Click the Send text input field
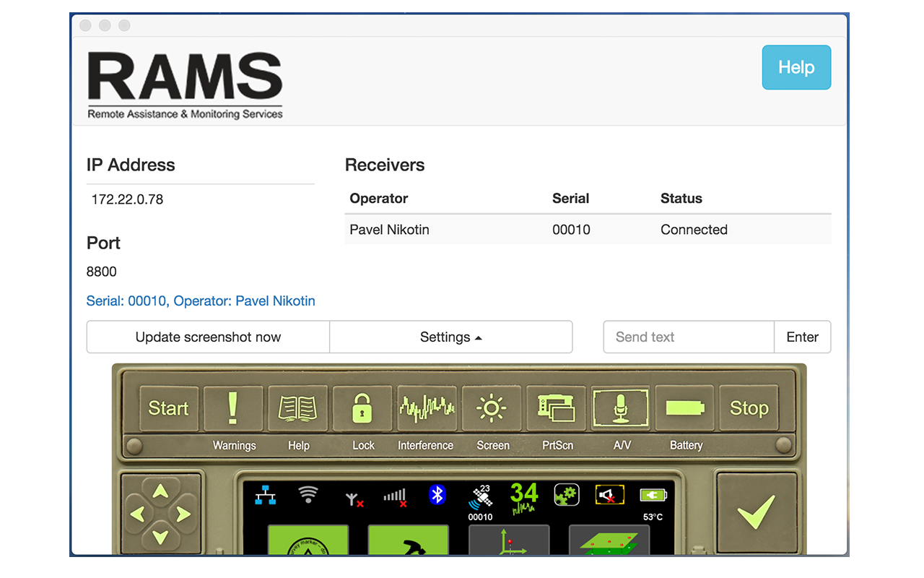The height and width of the screenshot is (578, 924). pyautogui.click(x=689, y=337)
